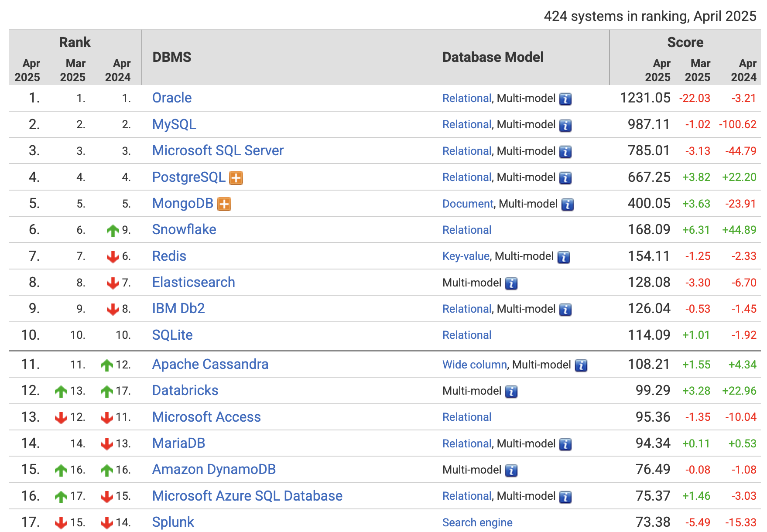Open the SQLite link
767x532 pixels.
click(x=172, y=335)
